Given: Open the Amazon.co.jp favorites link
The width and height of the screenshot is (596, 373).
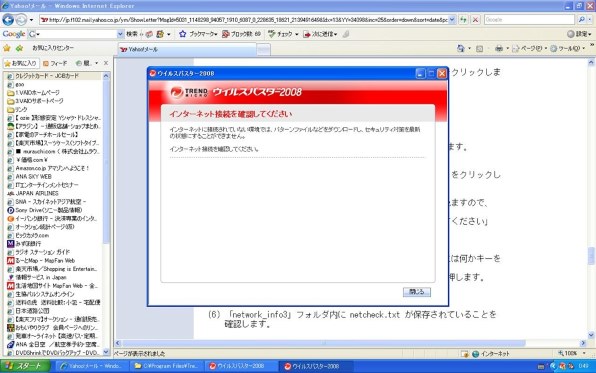Looking at the screenshot, I should point(52,168).
